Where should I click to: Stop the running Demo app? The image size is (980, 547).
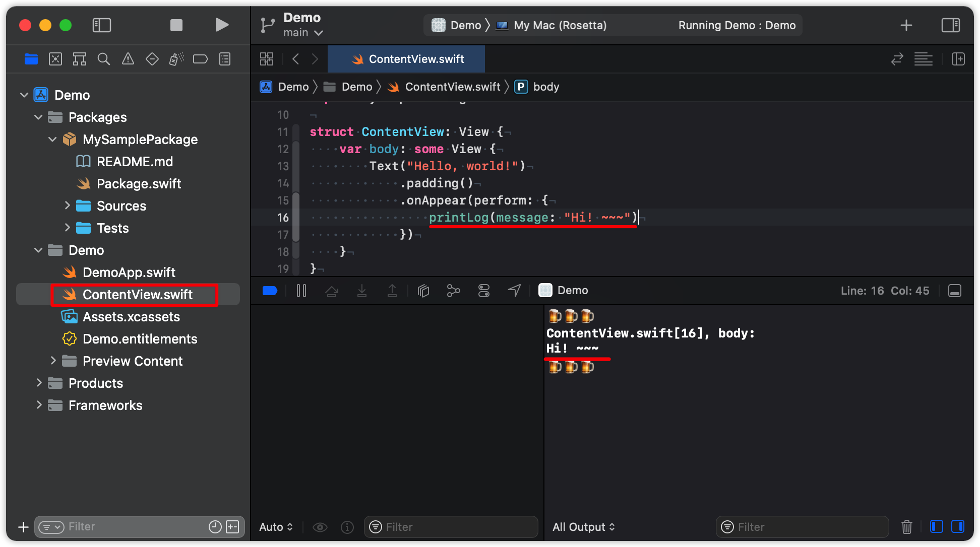pos(176,25)
